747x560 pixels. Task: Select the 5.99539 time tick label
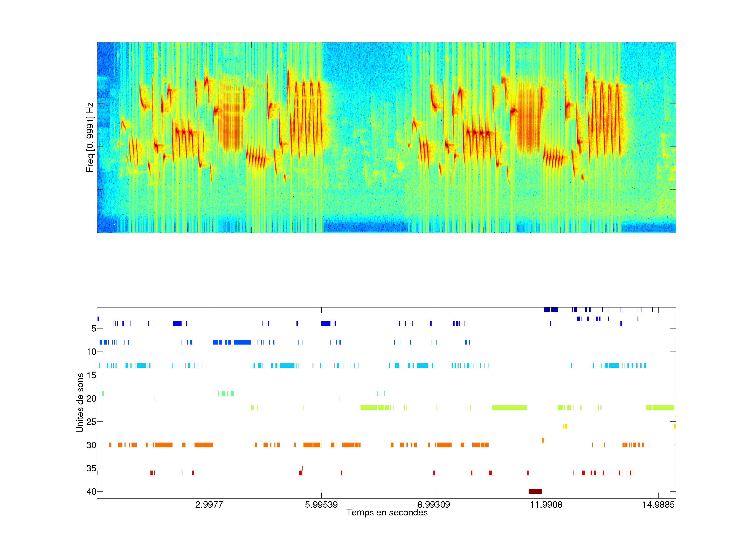click(x=321, y=505)
